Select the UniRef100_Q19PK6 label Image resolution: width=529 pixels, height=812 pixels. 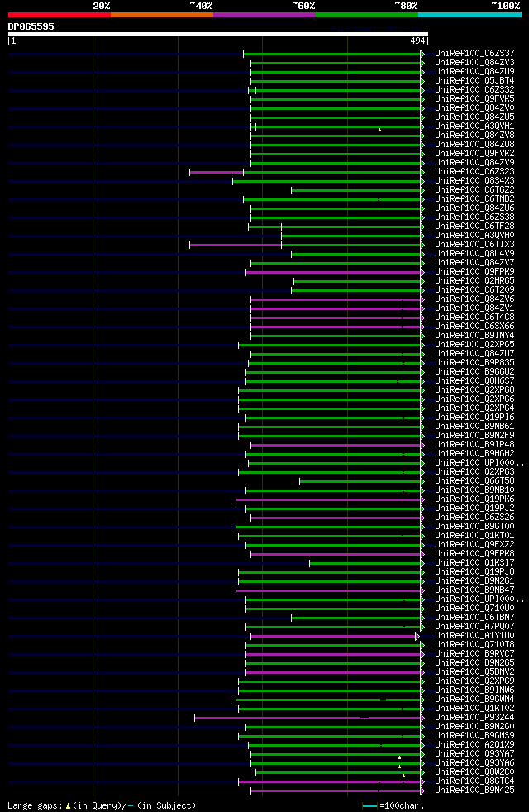point(474,499)
